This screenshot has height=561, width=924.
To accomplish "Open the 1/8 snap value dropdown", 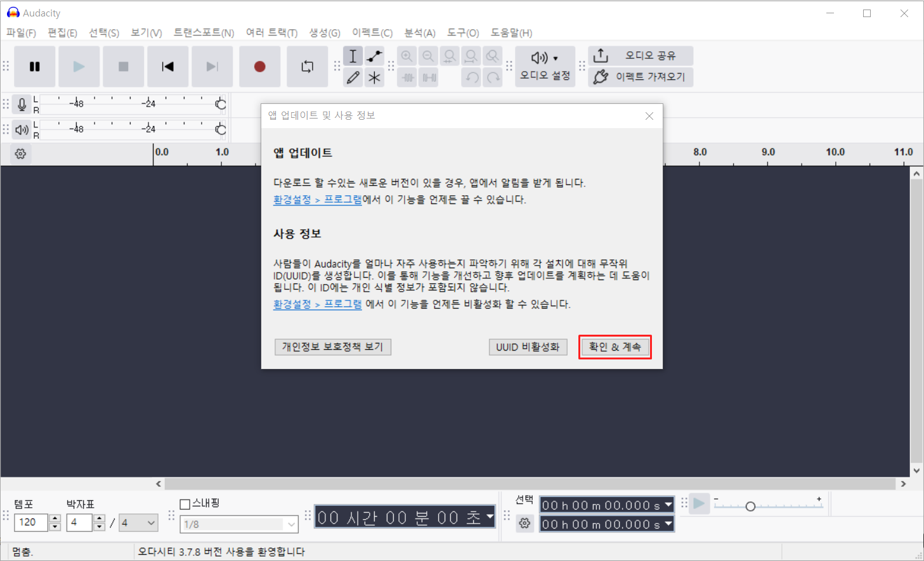I will (x=239, y=524).
